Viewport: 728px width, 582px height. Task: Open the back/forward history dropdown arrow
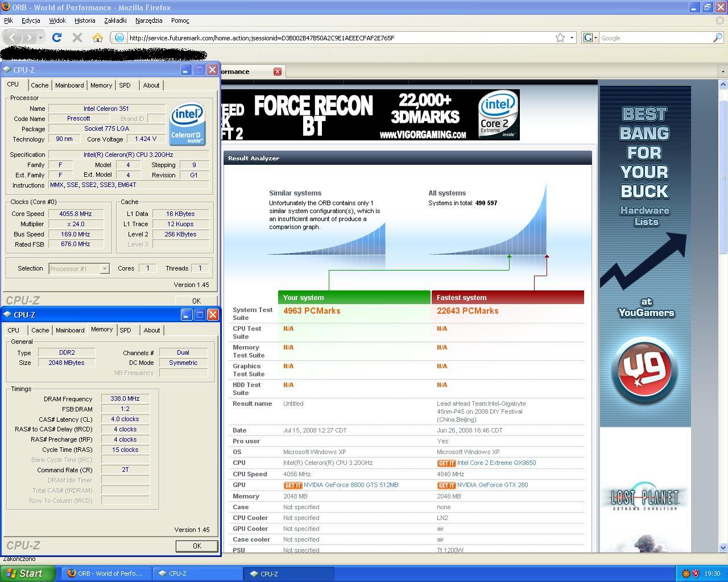40,38
